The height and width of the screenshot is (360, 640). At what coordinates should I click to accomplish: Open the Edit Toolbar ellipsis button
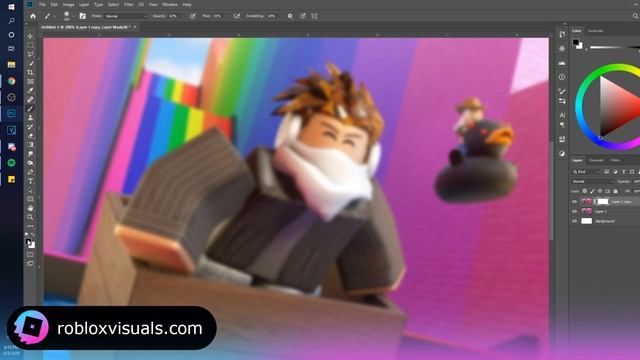(30, 226)
